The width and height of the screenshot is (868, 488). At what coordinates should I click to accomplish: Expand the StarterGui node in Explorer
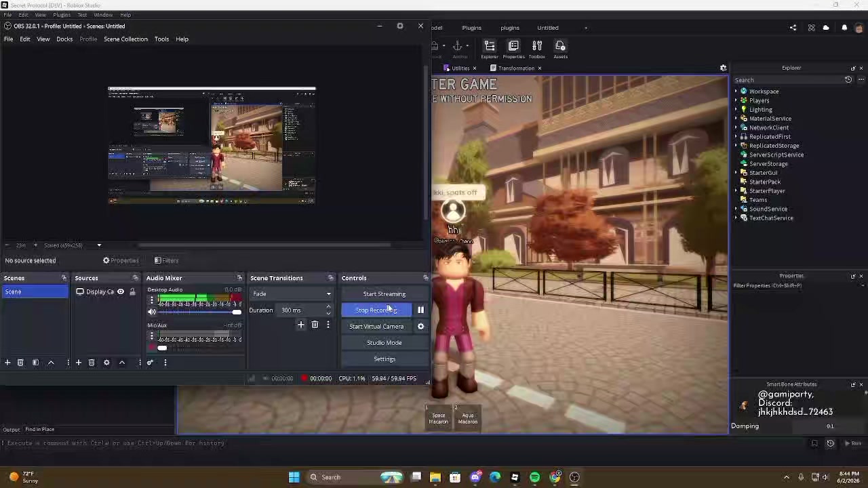pyautogui.click(x=736, y=173)
